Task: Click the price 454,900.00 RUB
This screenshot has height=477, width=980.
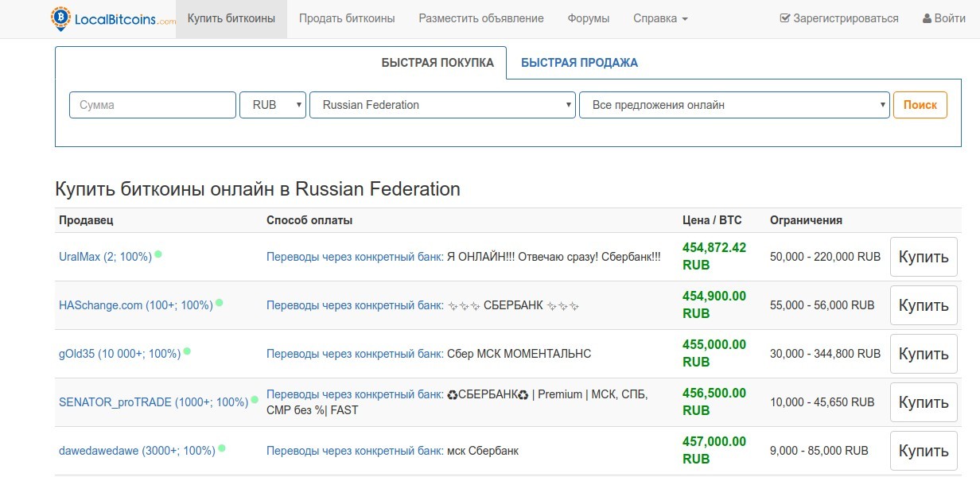Action: click(714, 304)
